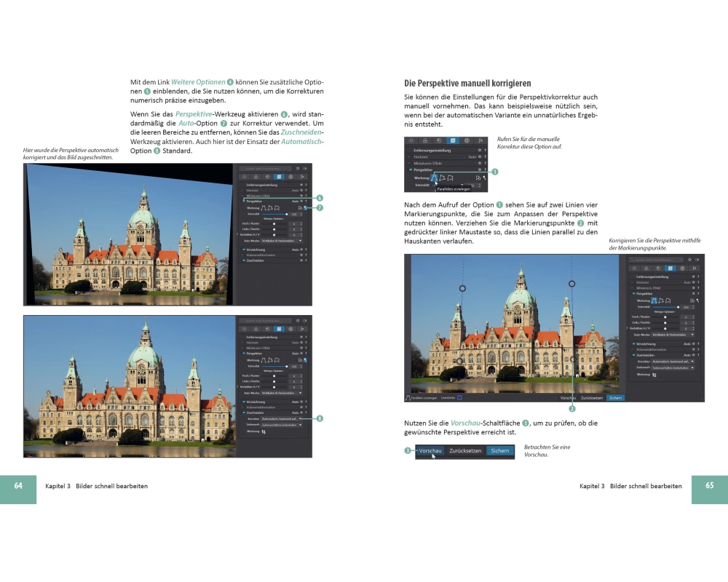Click the Linienfarbe blue color swatch
The width and height of the screenshot is (728, 582).
coord(459,398)
